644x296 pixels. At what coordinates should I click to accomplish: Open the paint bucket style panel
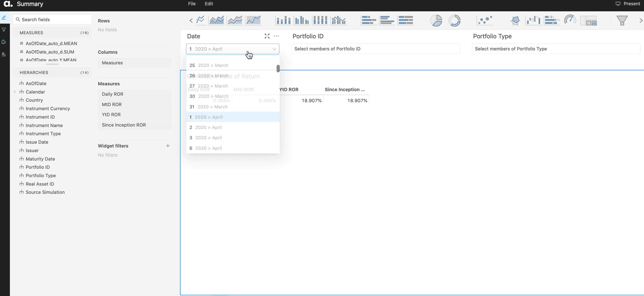[x=4, y=54]
